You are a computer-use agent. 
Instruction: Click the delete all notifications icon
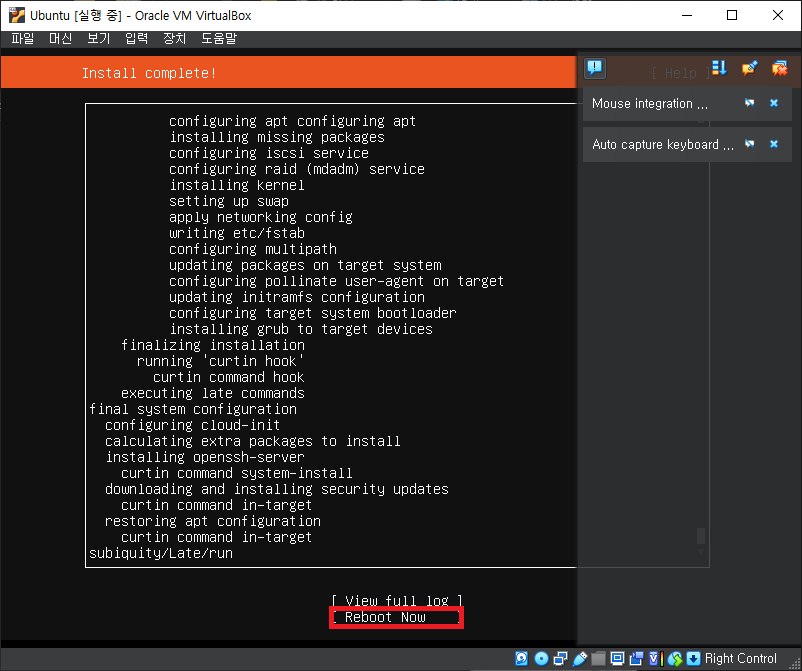pyautogui.click(x=779, y=68)
